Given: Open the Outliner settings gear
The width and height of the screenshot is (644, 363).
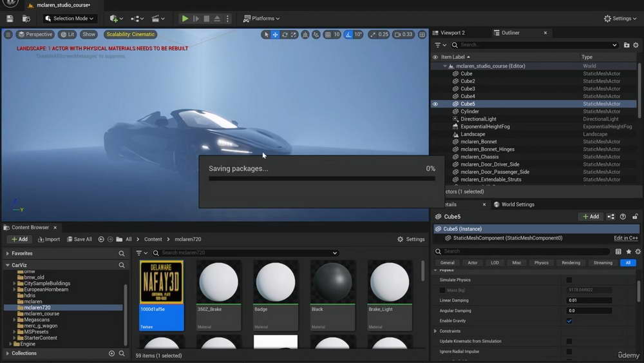Looking at the screenshot, I should click(636, 44).
